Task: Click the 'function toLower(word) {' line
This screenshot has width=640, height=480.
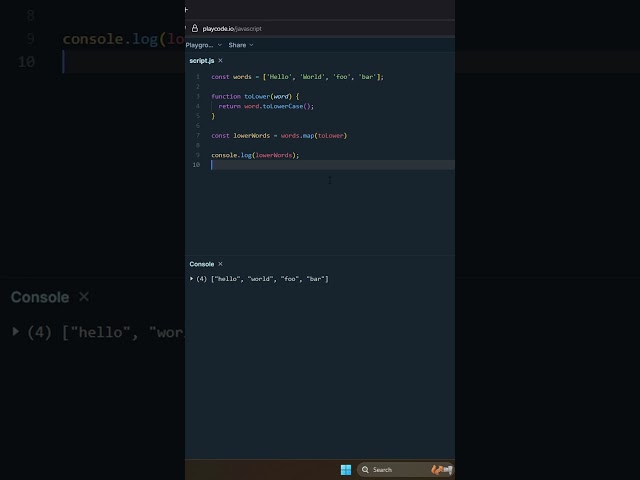Action: tap(255, 96)
